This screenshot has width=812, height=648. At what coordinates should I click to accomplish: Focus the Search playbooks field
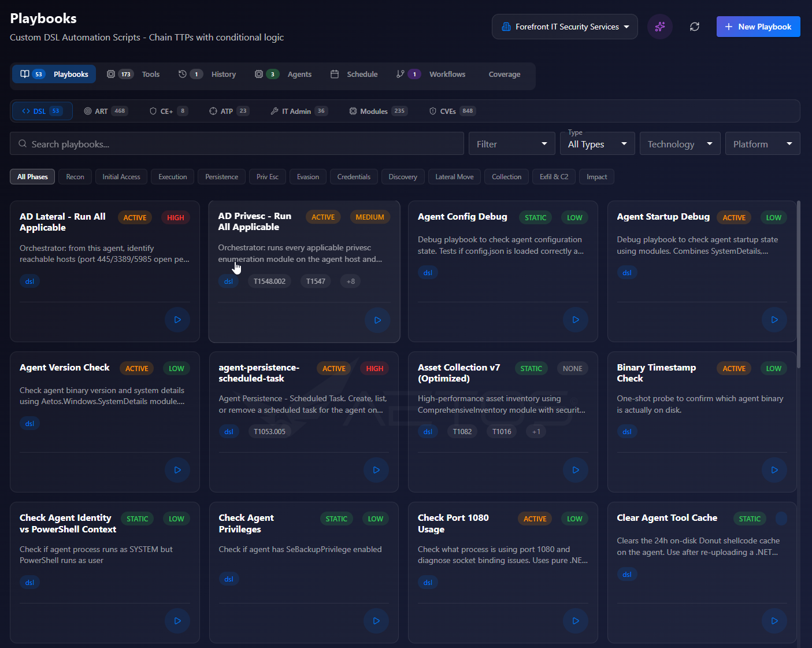(237, 144)
